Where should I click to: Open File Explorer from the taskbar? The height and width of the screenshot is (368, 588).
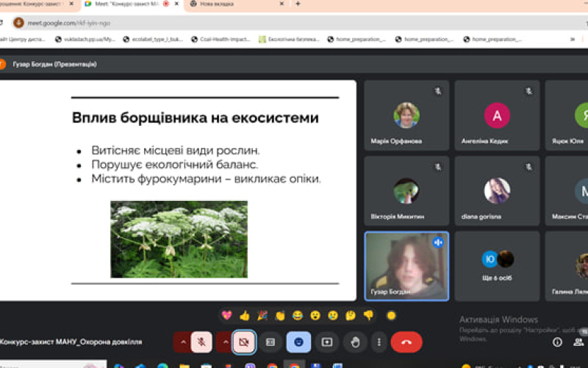click(x=184, y=365)
